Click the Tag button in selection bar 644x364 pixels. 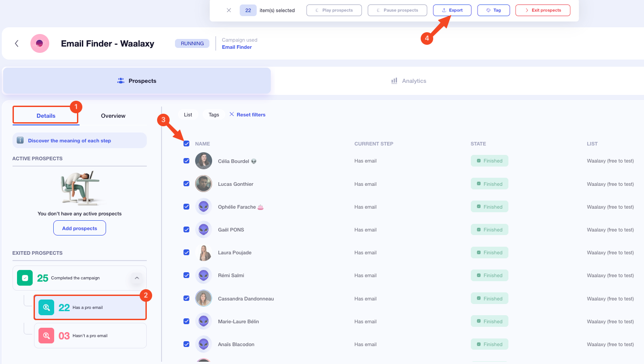tap(494, 10)
